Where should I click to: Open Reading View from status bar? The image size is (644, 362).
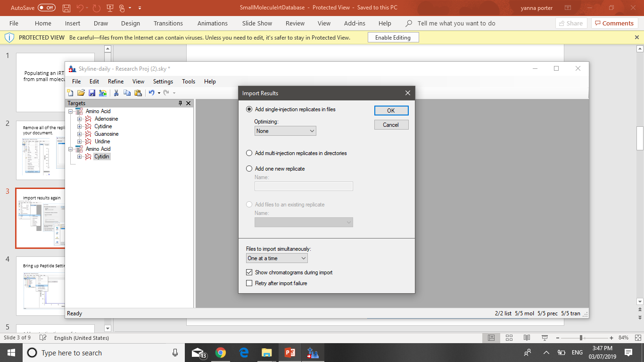point(527,338)
